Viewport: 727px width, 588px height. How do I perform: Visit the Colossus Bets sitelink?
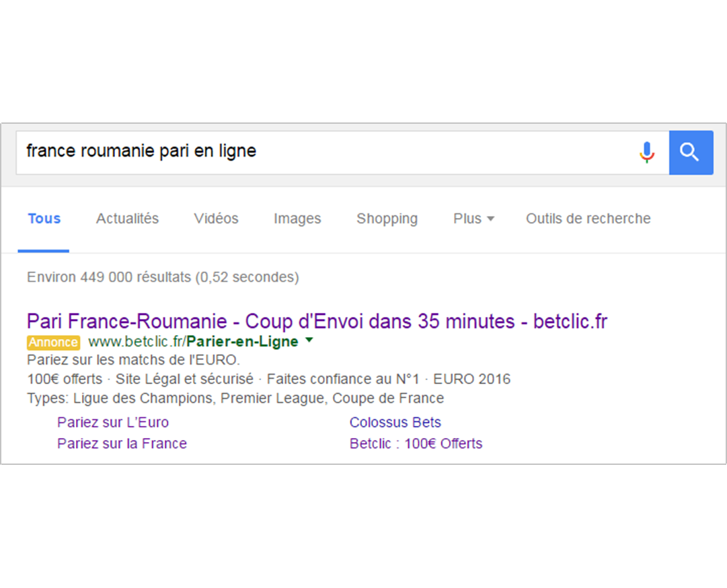tap(395, 422)
